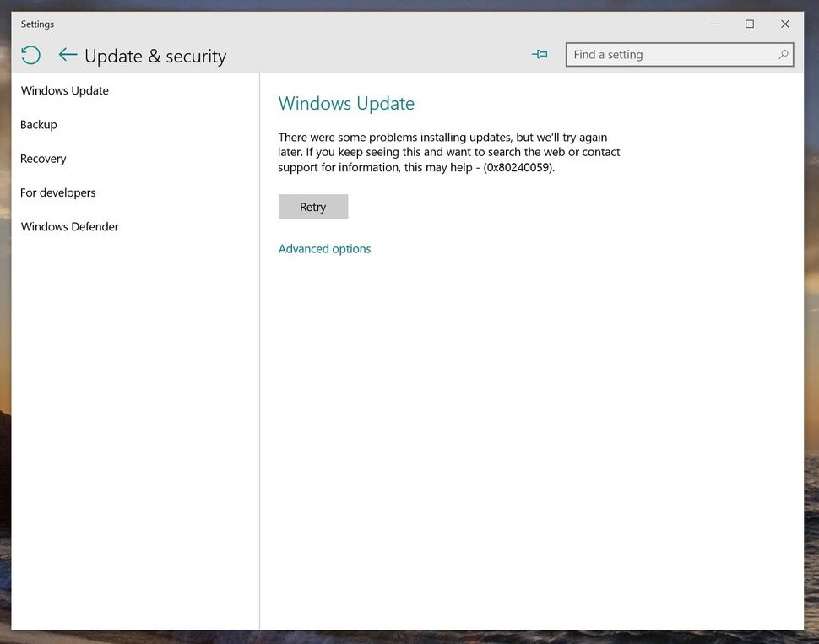Click the back arrow
This screenshot has height=644, width=819.
(x=68, y=55)
